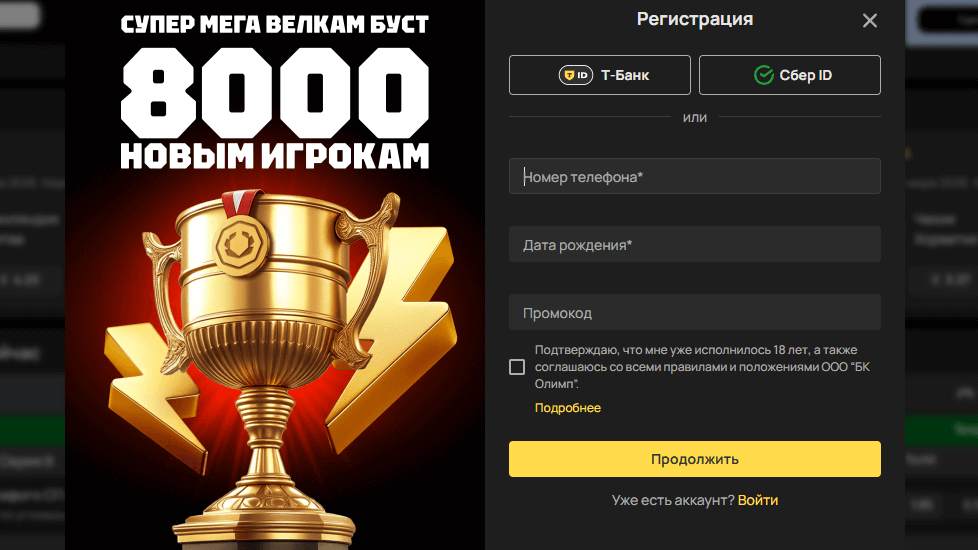Activate the Промокод input field
This screenshot has height=550, width=978.
coord(695,312)
